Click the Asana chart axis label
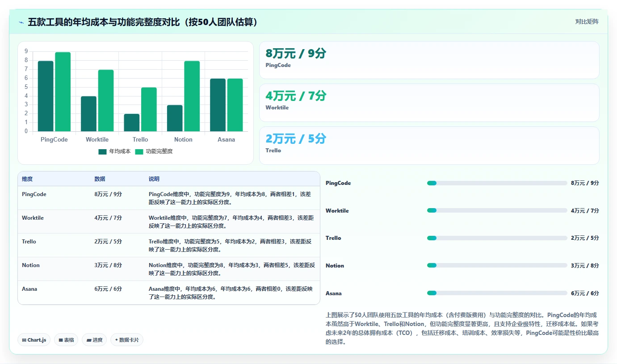Screen dimensions: 617x364 click(x=226, y=139)
